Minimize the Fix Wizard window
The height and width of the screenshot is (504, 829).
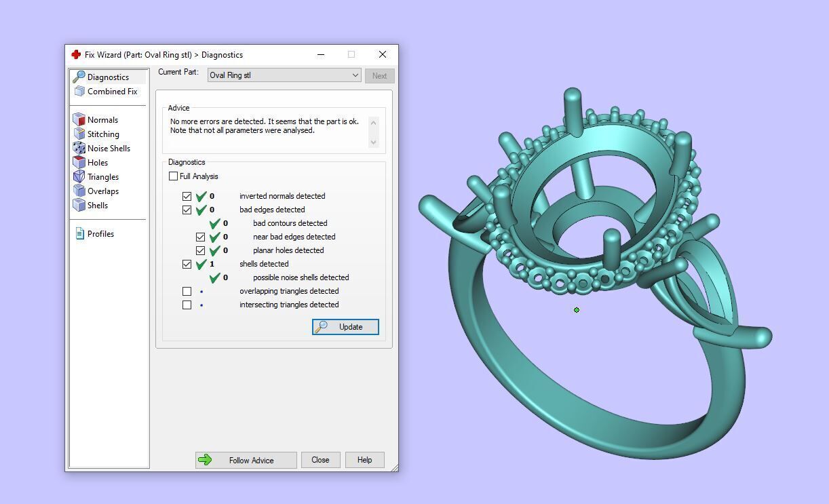coord(321,54)
